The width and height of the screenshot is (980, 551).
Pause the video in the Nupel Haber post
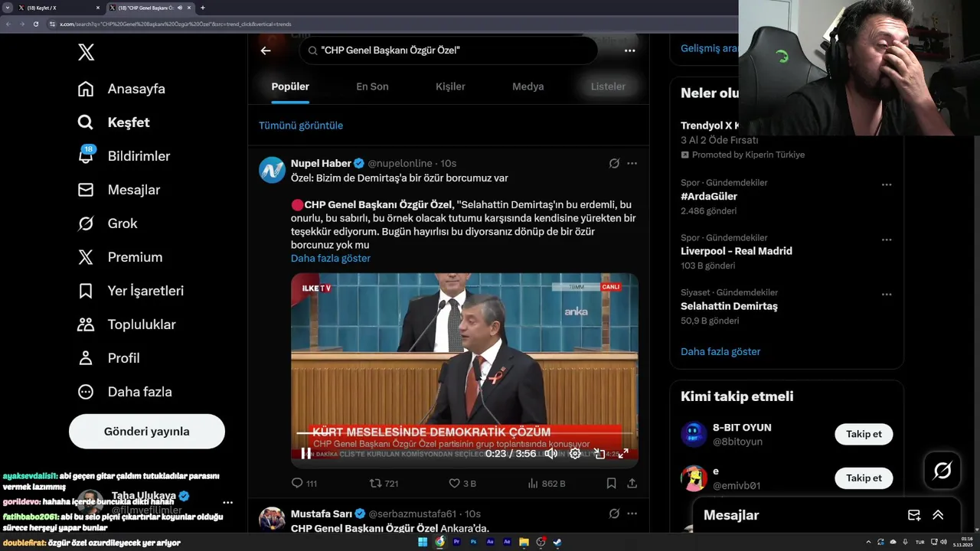tap(305, 453)
